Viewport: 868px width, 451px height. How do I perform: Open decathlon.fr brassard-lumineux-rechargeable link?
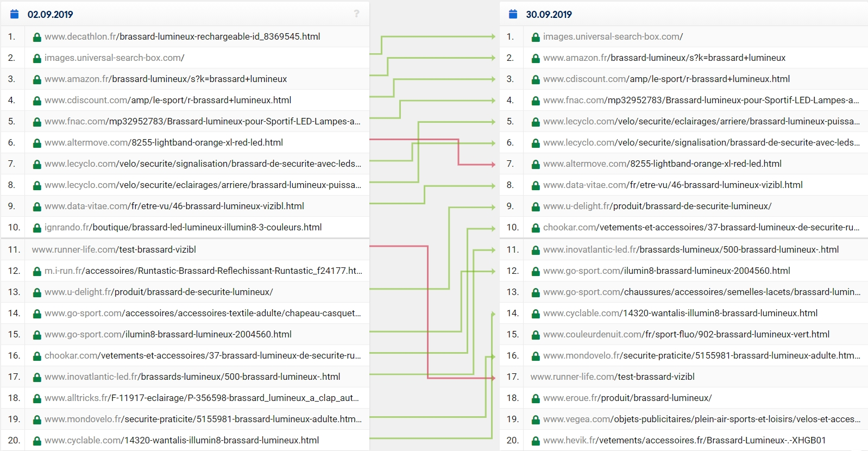[x=183, y=36]
